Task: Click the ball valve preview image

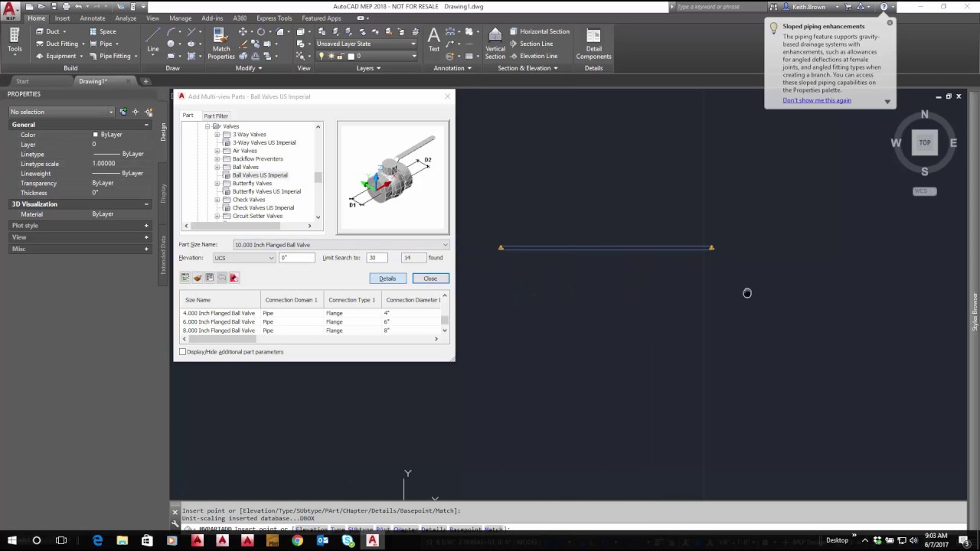Action: 393,177
